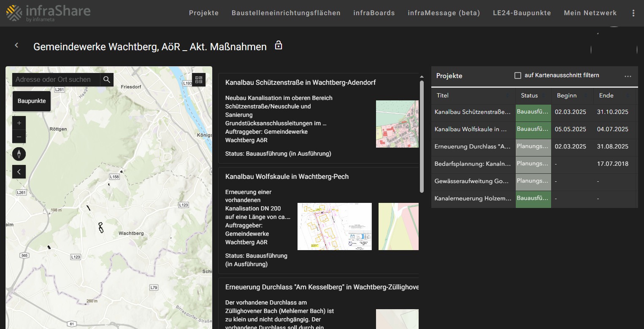Open the vertical three-dot menu in header
The image size is (644, 329).
pos(633,13)
